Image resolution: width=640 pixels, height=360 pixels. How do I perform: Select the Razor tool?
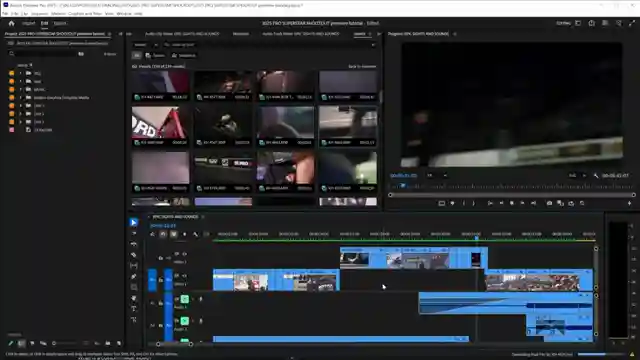point(133,255)
